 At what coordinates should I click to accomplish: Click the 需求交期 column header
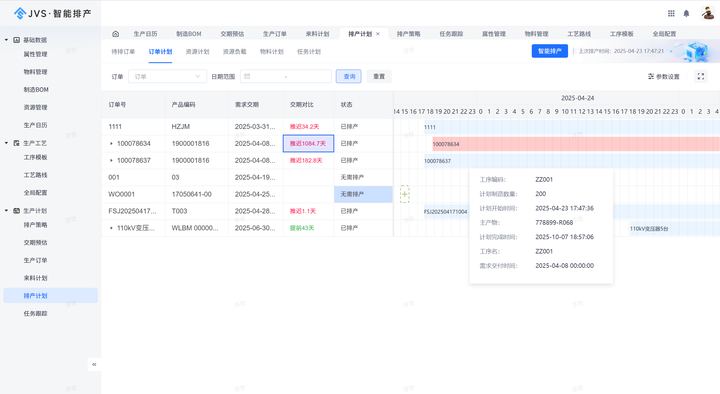(247, 105)
